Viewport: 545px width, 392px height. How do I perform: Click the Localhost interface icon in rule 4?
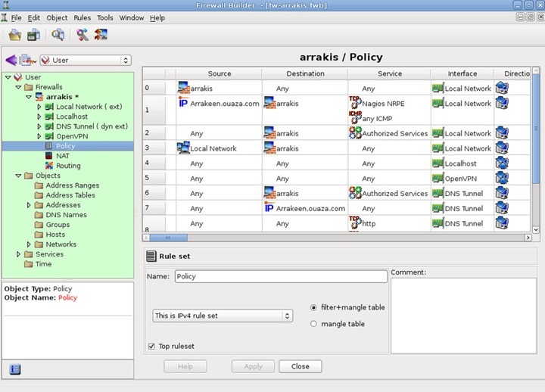click(x=438, y=163)
